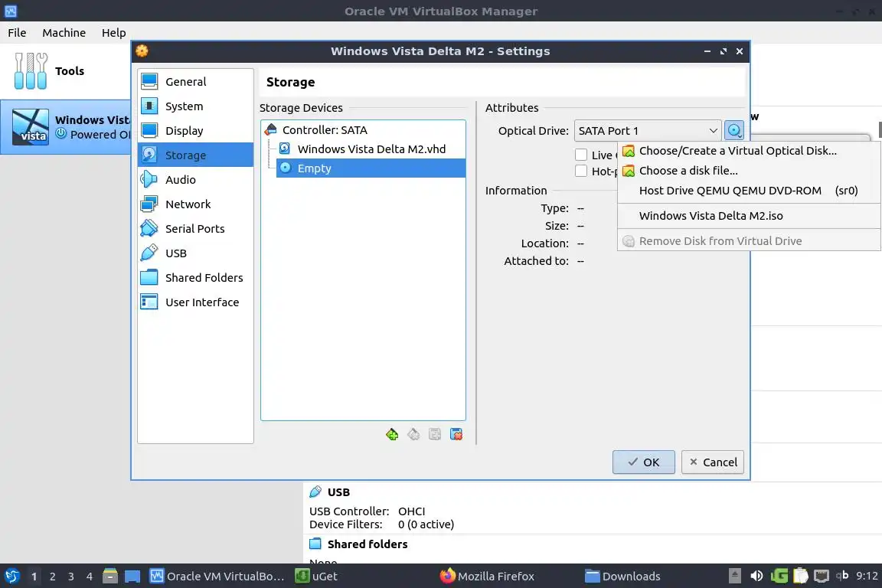This screenshot has height=588, width=882.
Task: Toggle the Hot-pluggable checkbox
Action: click(581, 171)
